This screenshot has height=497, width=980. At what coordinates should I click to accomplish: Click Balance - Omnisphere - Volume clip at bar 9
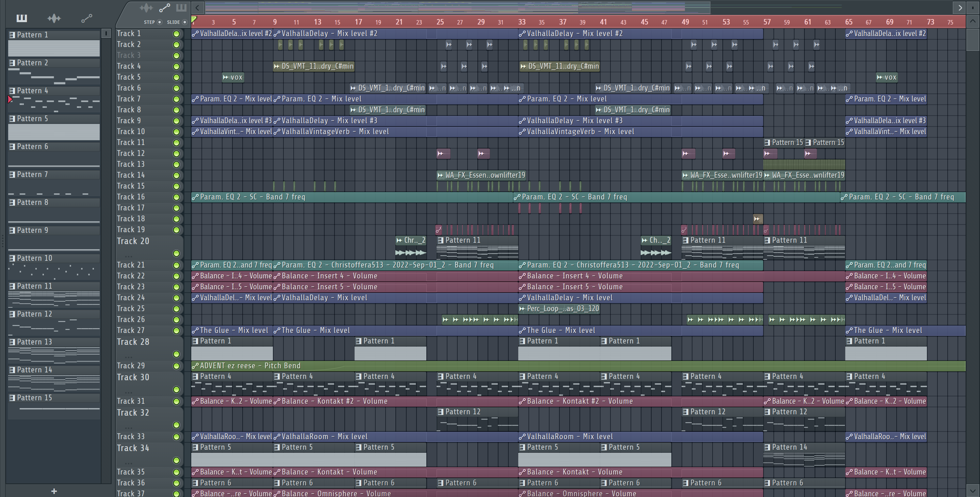(x=396, y=493)
